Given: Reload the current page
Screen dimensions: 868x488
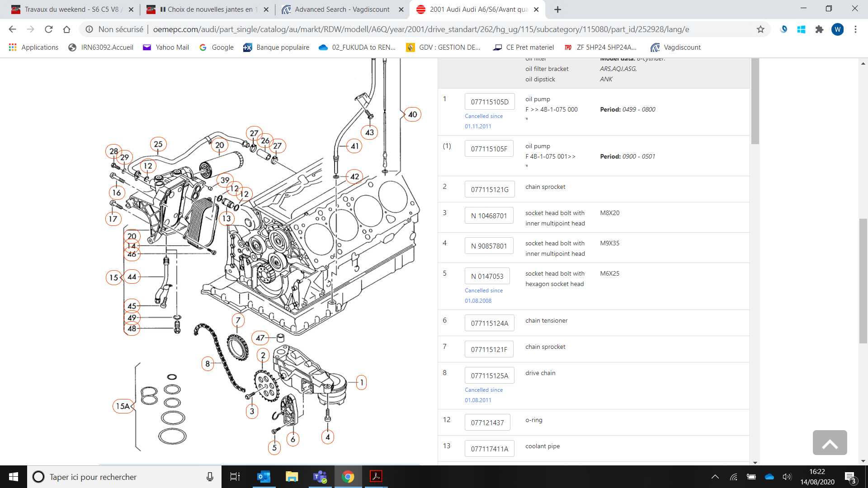Looking at the screenshot, I should click(48, 29).
